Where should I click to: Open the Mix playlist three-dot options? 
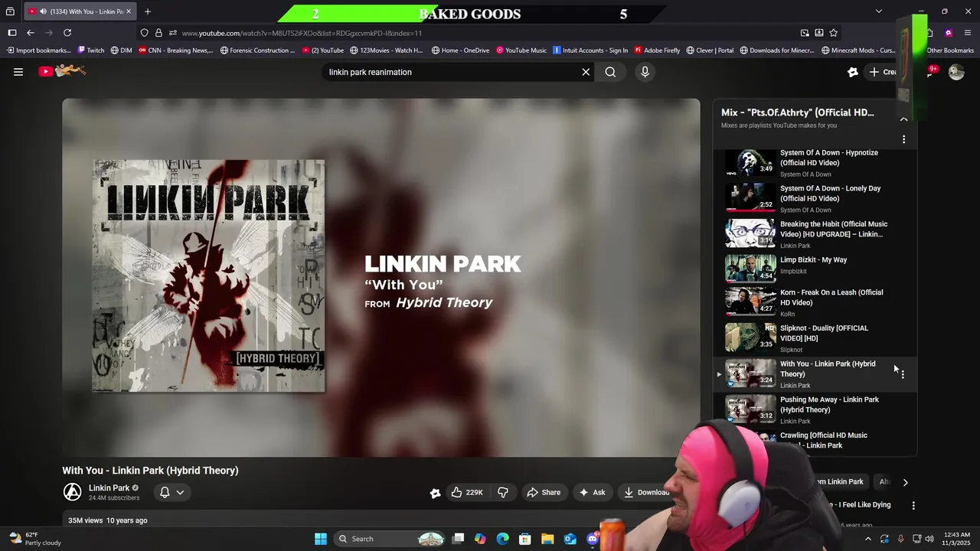(903, 139)
